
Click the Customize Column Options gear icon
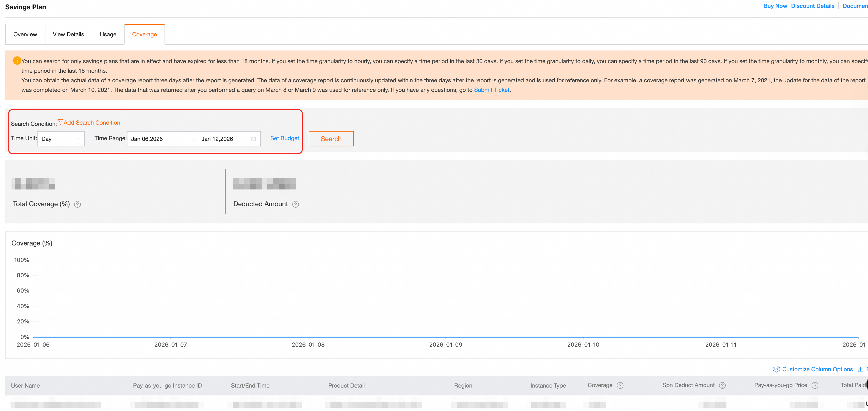(776, 369)
